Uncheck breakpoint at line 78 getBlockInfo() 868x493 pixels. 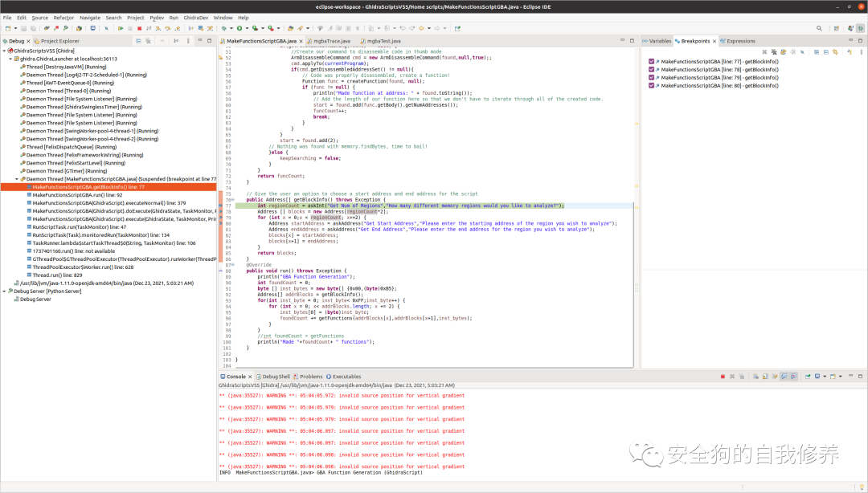tap(651, 70)
